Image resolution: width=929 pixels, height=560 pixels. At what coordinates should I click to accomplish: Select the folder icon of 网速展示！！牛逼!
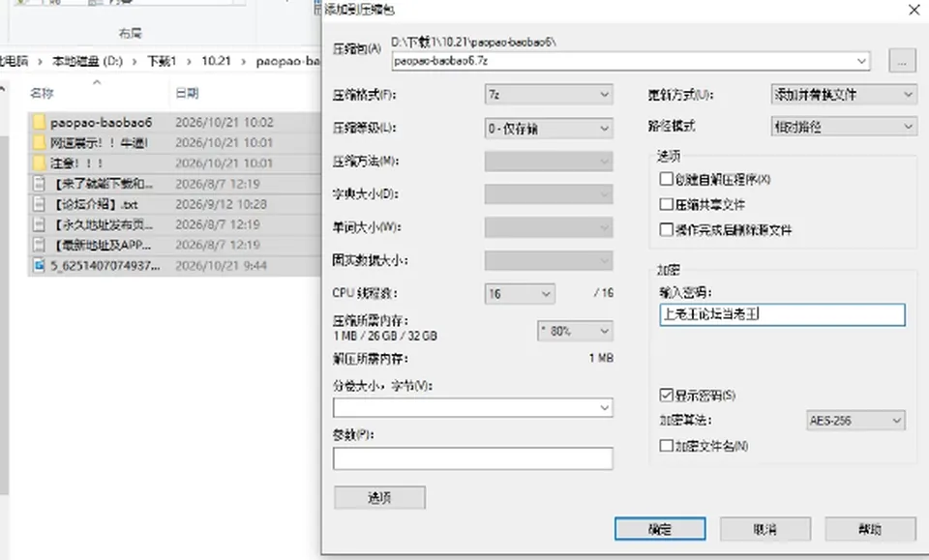click(39, 143)
